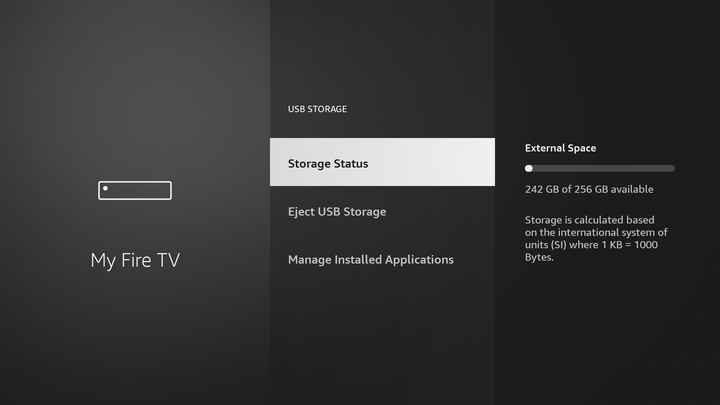Click the "My Fire TV" title

tap(135, 260)
